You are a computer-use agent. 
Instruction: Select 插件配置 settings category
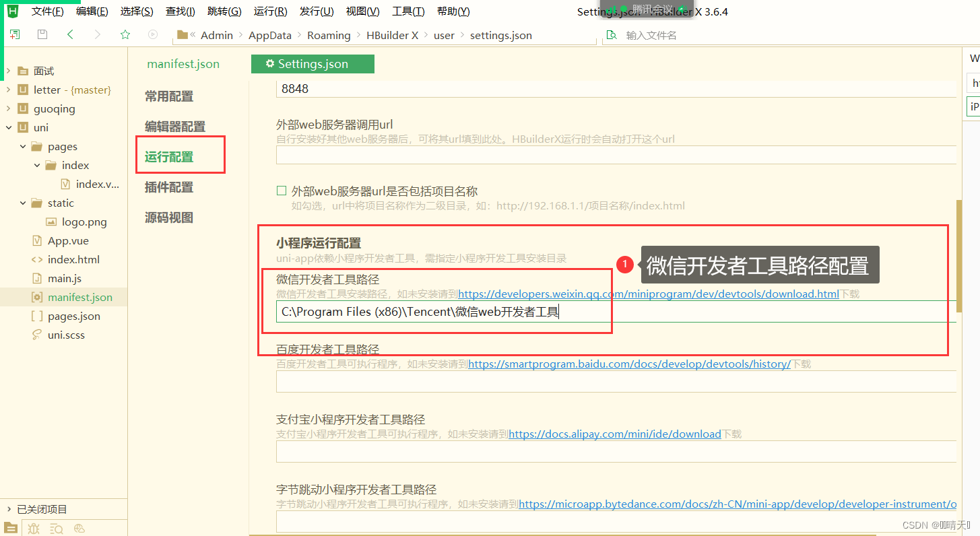[x=169, y=187]
